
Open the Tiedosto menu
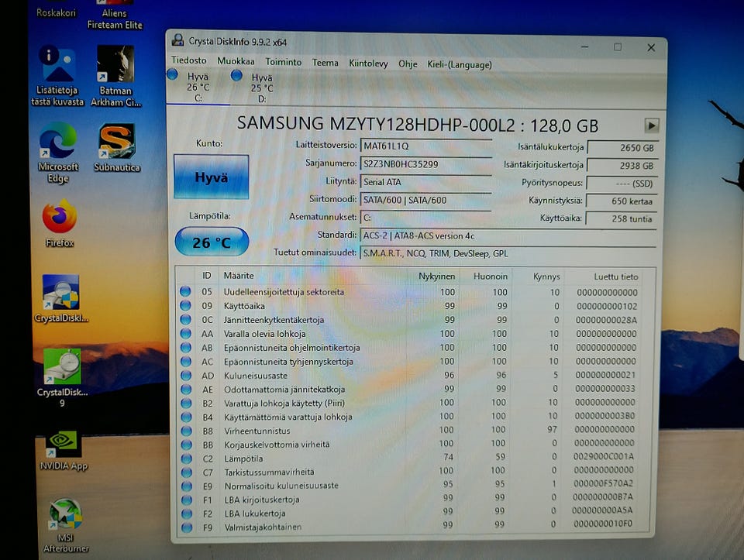pyautogui.click(x=189, y=60)
